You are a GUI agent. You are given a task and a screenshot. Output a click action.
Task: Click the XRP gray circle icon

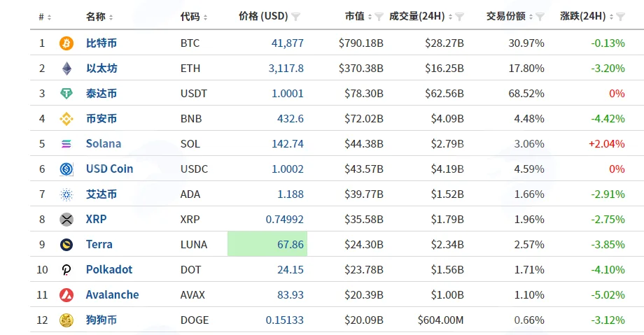coord(66,219)
